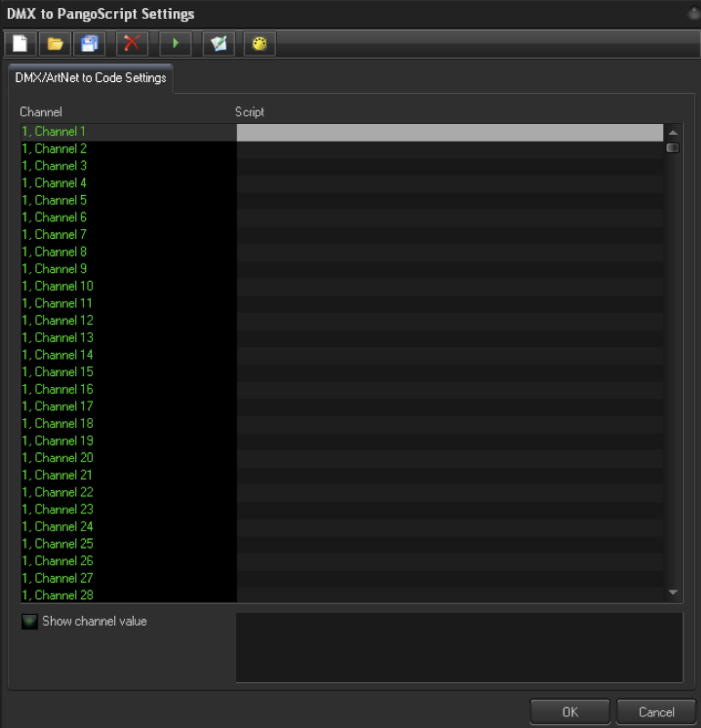Dismiss dialog with the Cancel button
This screenshot has height=728, width=701.
tap(656, 712)
